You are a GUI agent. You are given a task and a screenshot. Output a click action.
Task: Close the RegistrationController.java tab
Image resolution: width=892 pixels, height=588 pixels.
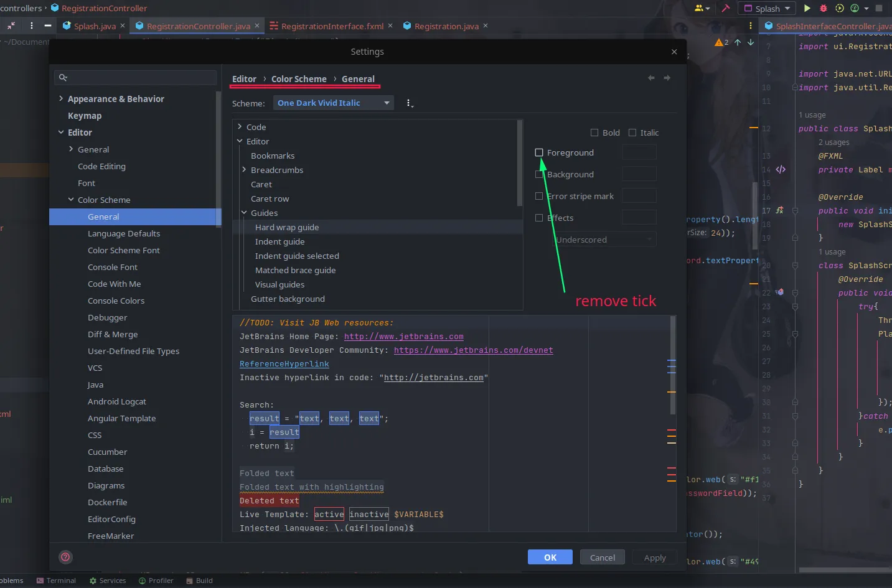tap(256, 26)
